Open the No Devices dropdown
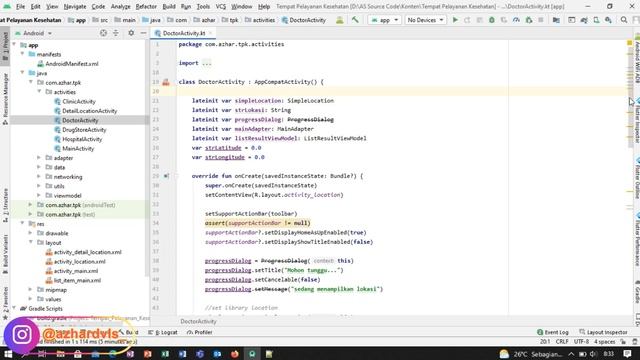 pos(425,20)
